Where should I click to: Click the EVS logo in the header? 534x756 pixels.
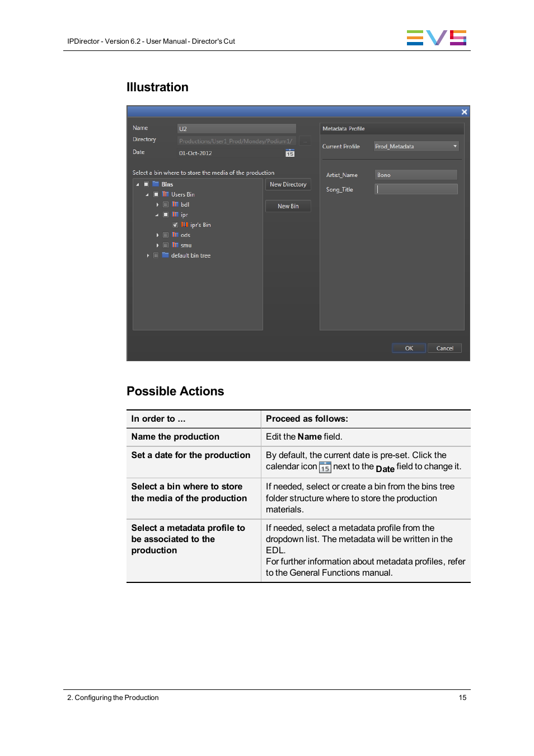click(x=437, y=38)
